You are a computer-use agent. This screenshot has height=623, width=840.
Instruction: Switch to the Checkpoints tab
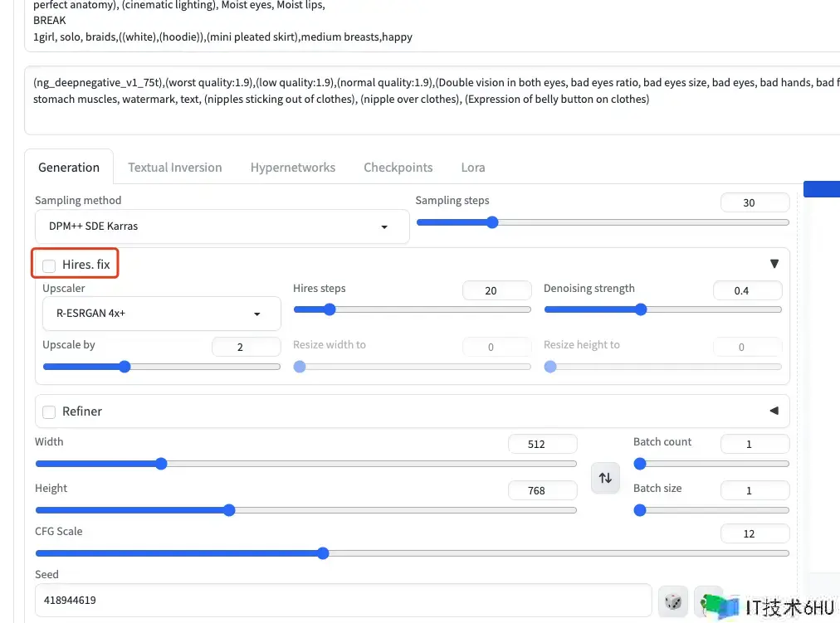point(398,168)
